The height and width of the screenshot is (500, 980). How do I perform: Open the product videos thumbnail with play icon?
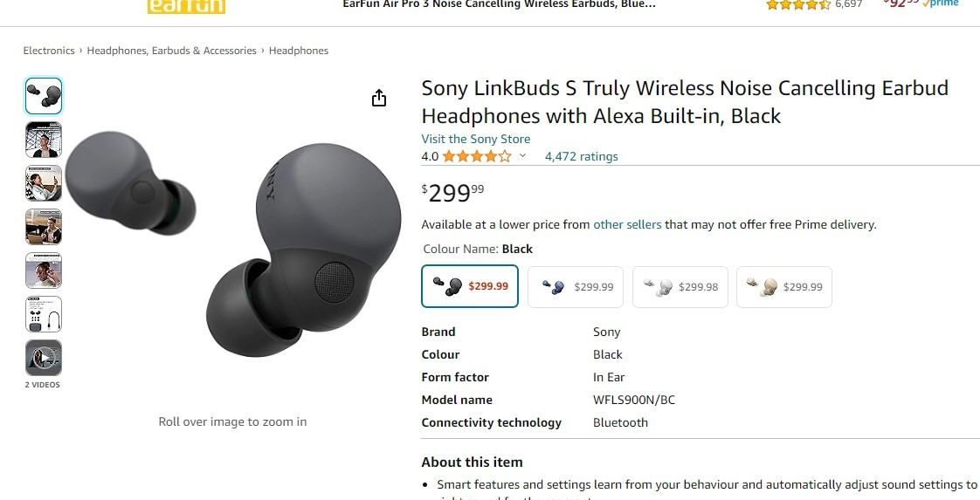[x=44, y=358]
